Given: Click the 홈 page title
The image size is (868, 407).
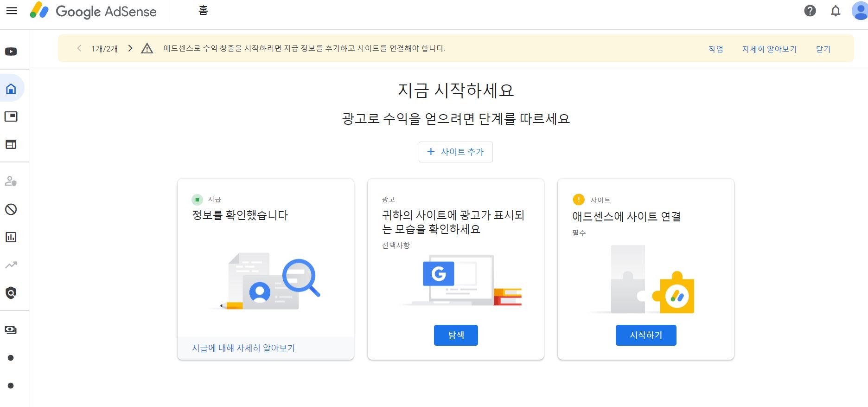Looking at the screenshot, I should [x=203, y=10].
